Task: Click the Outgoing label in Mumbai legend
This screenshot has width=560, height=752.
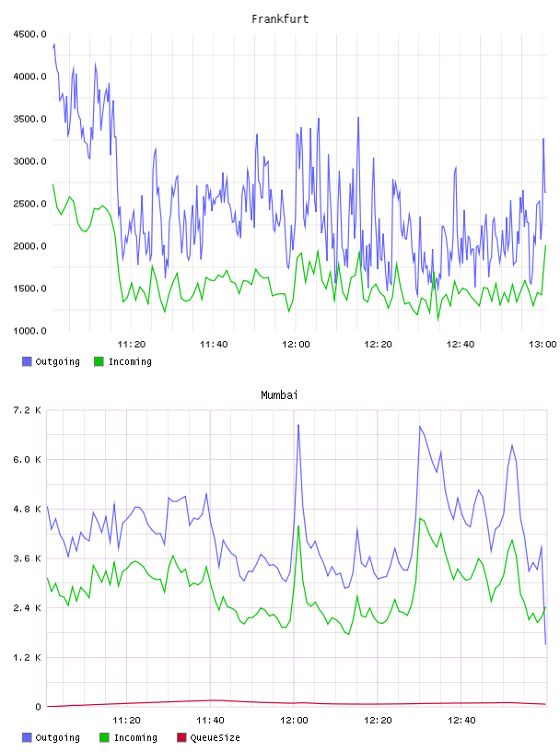Action: tap(57, 737)
